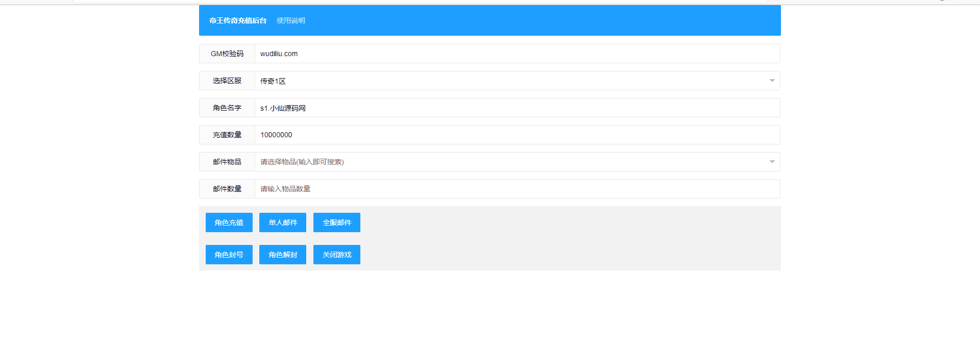
Task: Click the 单人邮件 button
Action: (283, 222)
